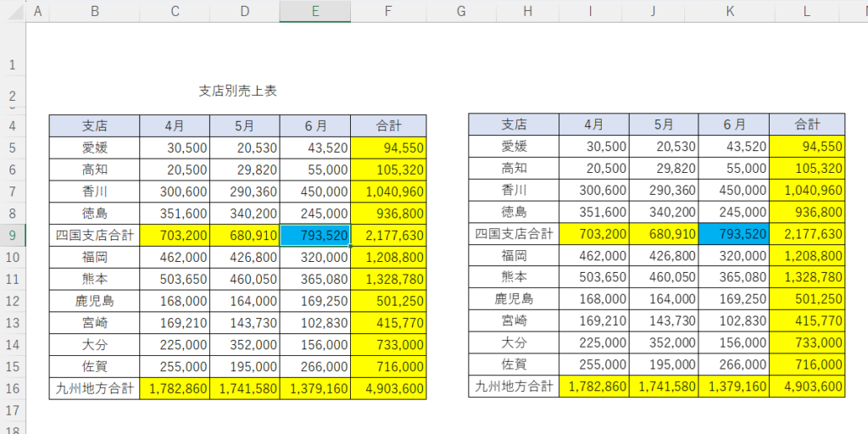This screenshot has width=868, height=434.
Task: Select row 16 header
Action: pyautogui.click(x=13, y=389)
